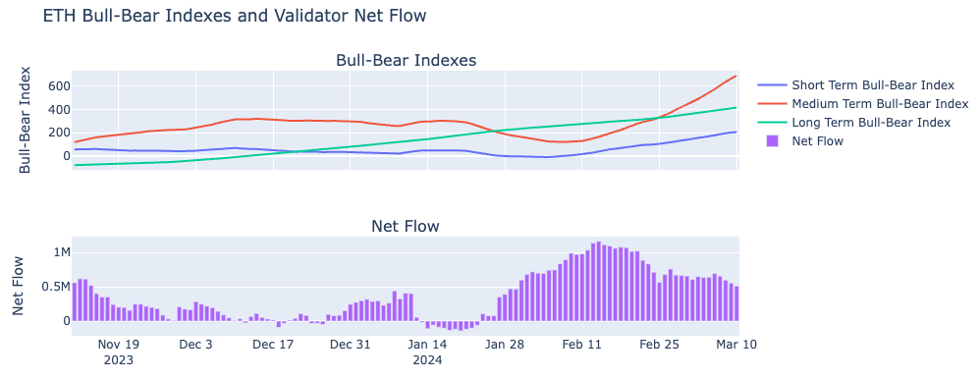
Task: Hide the Net Flow legend entry
Action: point(818,141)
